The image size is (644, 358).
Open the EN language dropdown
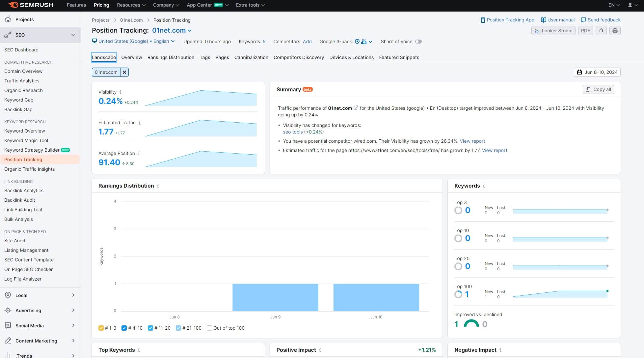(614, 5)
